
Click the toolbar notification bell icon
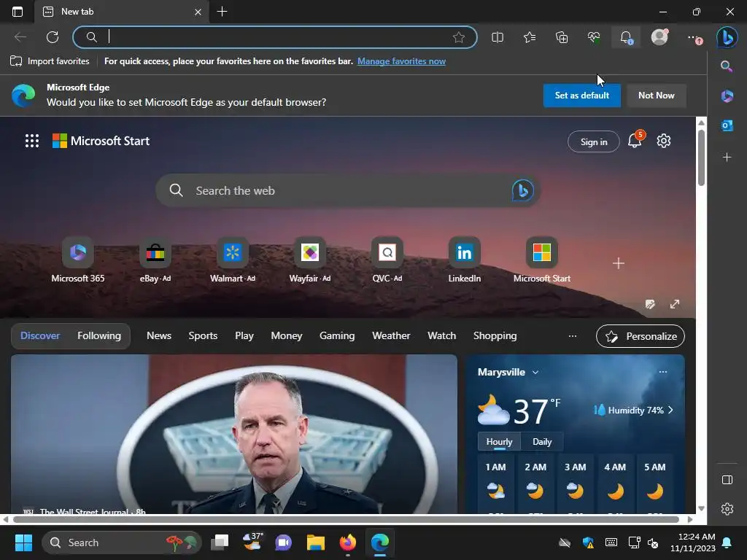[626, 37]
